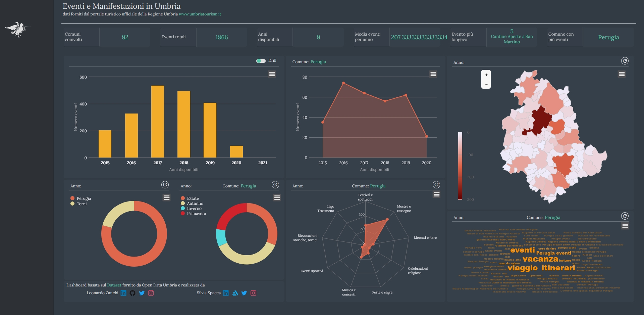Click the 'Perugia' value under Comune con più eventi
This screenshot has width=644, height=315.
[x=608, y=37]
